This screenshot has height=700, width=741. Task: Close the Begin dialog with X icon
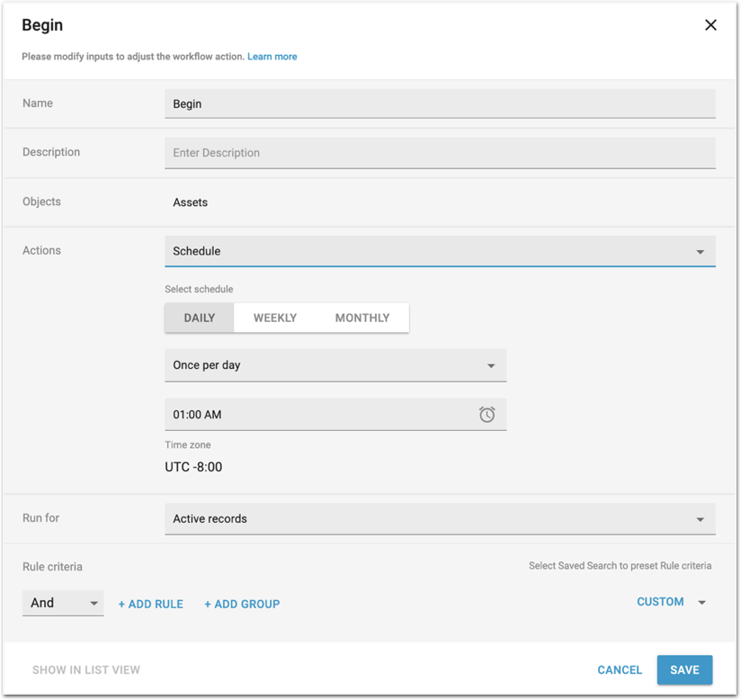point(710,25)
